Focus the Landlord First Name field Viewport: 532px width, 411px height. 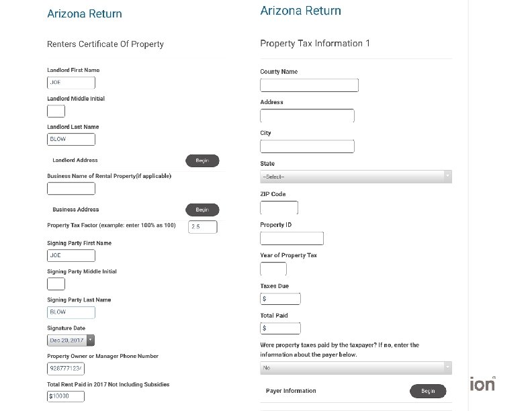71,83
